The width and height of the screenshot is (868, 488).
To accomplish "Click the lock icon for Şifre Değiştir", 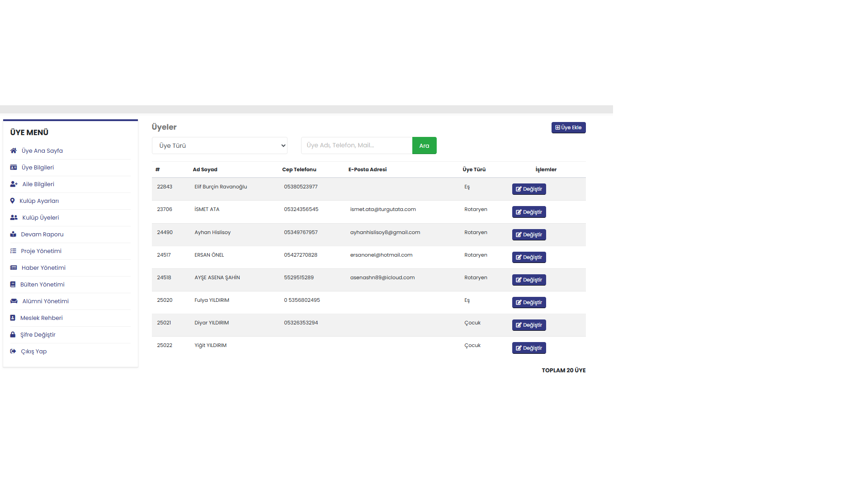I will click(x=13, y=334).
